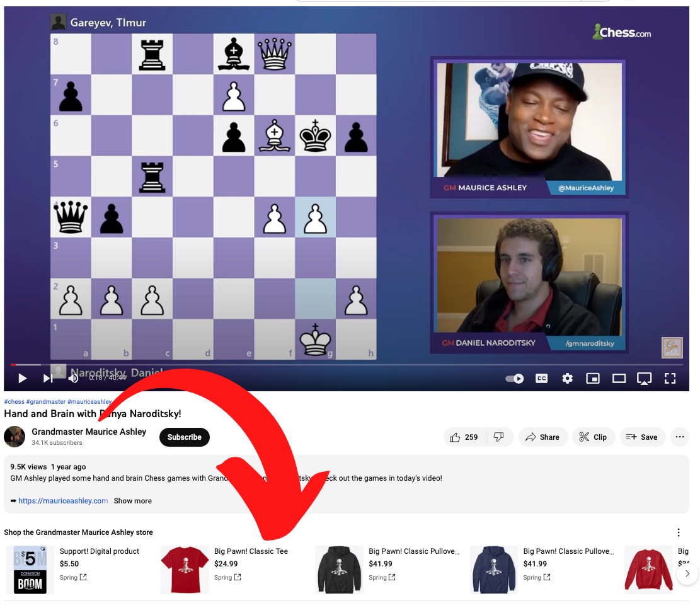Screen dimensions: 700x608
Task: Click the white bishop on f6
Action: pyautogui.click(x=275, y=135)
